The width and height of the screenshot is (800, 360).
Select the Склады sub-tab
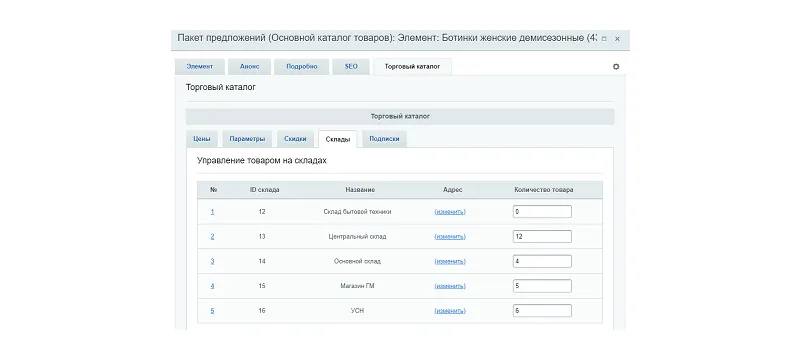click(x=338, y=139)
